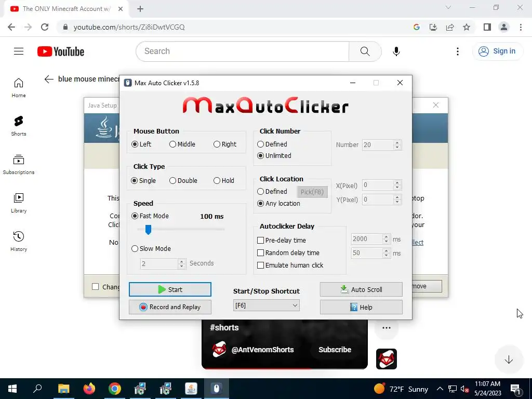Click YouTube search magnifier button
The image size is (532, 399).
tap(365, 51)
